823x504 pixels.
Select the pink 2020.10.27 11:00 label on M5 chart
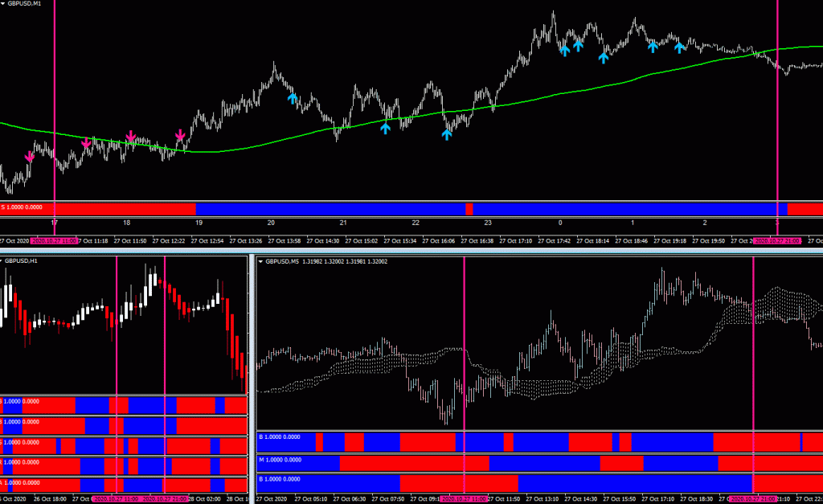[x=464, y=498]
